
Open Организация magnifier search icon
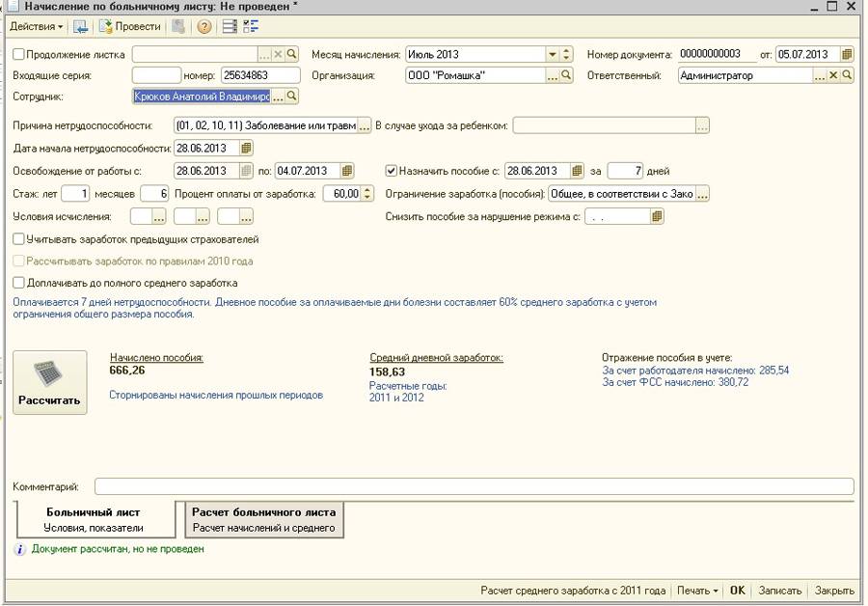point(566,75)
